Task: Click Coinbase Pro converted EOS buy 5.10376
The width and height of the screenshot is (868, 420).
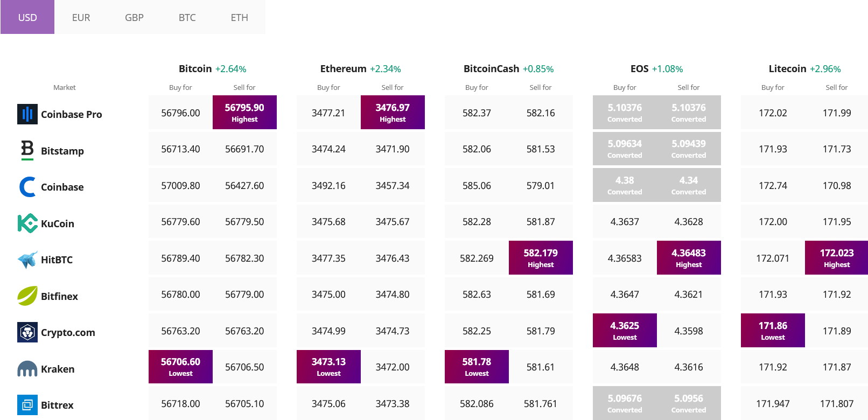Action: 625,112
